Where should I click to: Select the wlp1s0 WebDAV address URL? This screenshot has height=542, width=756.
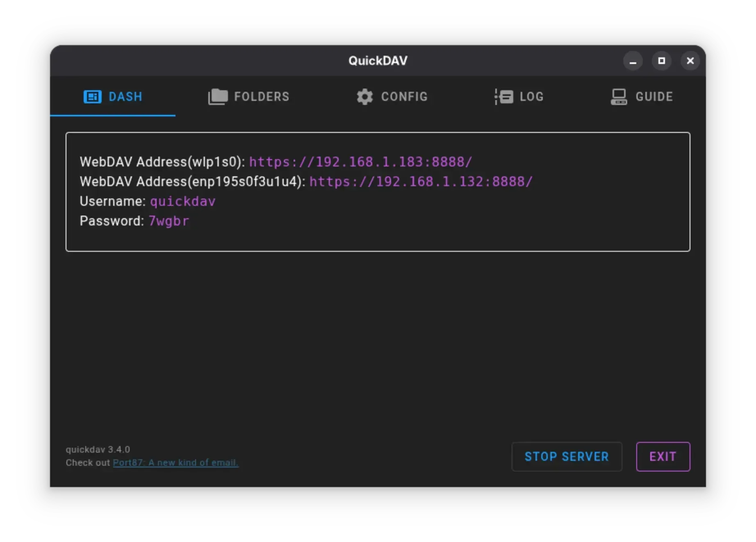tap(360, 162)
